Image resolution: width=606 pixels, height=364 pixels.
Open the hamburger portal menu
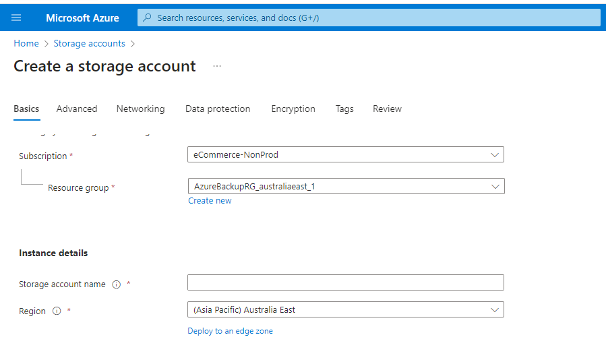click(x=16, y=18)
